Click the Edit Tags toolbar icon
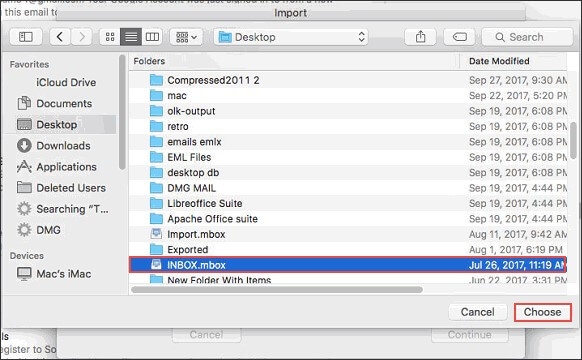Screen dimensions: 582x360 (460, 37)
